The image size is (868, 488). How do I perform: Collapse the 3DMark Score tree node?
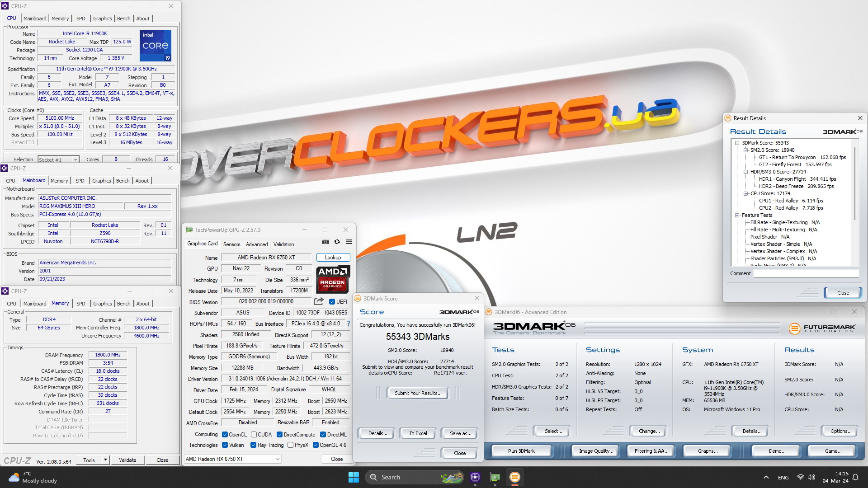pos(737,143)
